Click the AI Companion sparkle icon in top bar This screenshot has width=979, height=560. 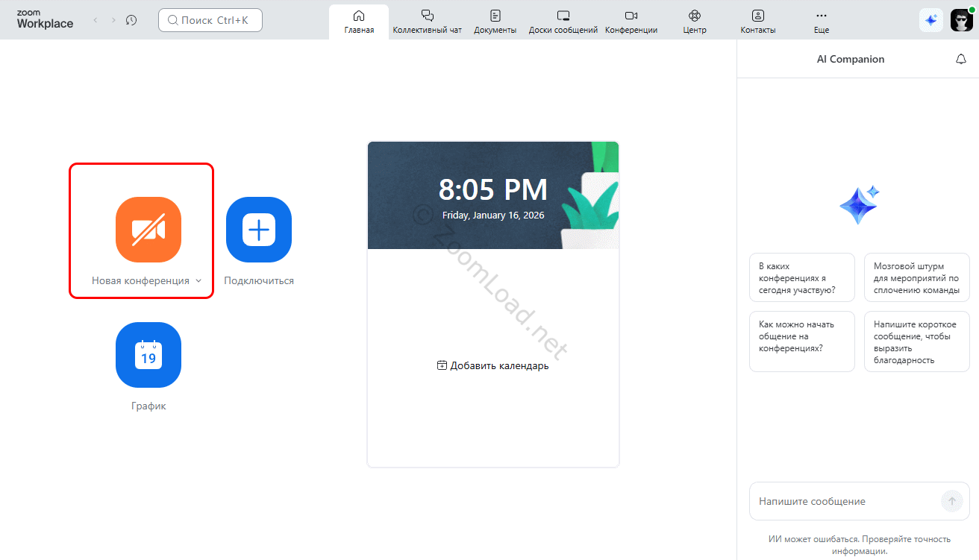point(930,20)
